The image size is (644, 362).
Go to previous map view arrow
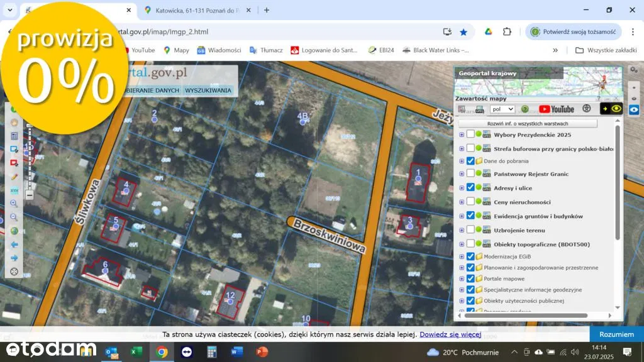click(14, 244)
